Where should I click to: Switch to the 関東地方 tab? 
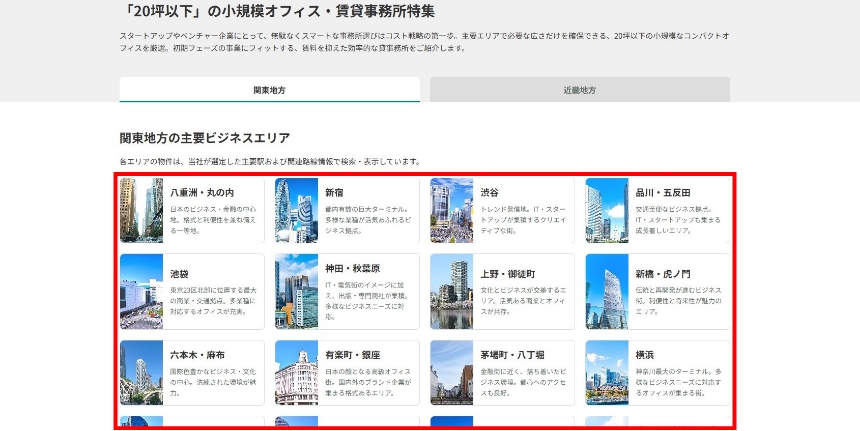tap(269, 90)
